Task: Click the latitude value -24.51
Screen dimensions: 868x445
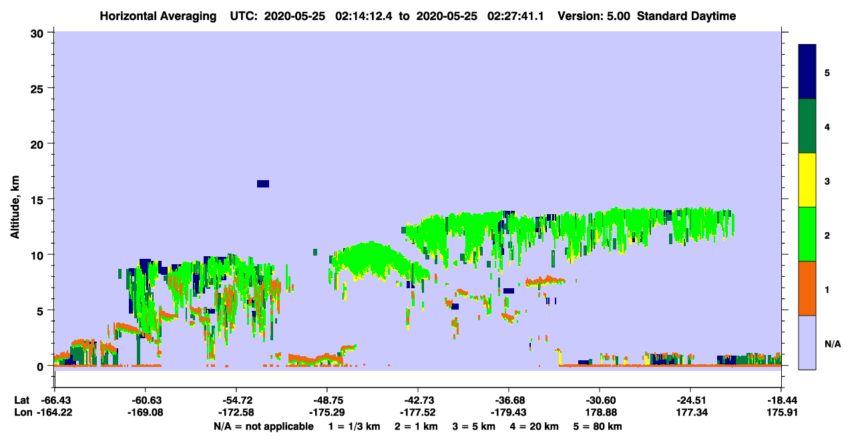Action: pos(690,400)
